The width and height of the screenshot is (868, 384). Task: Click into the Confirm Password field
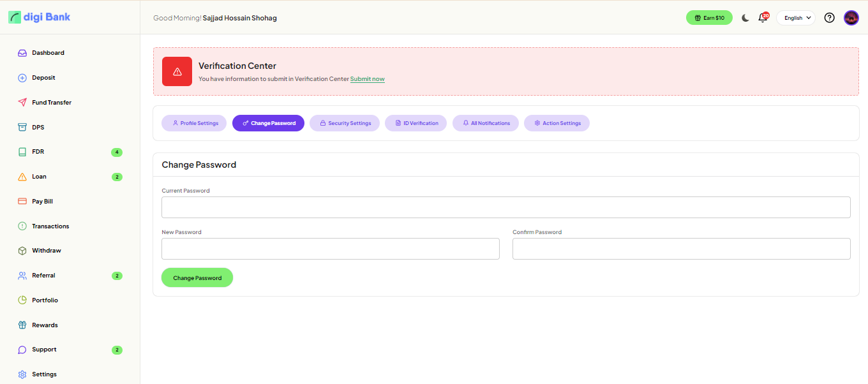pyautogui.click(x=681, y=249)
